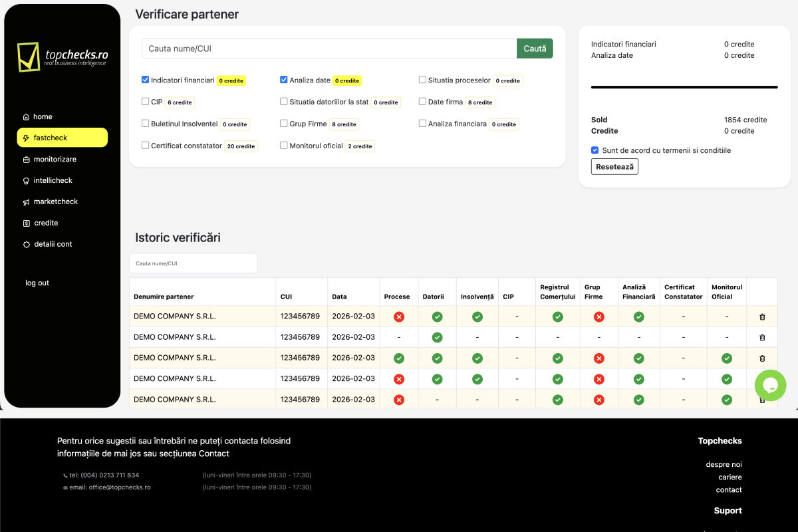The width and height of the screenshot is (798, 532).
Task: Click the red Procese status in first row
Action: click(x=399, y=317)
